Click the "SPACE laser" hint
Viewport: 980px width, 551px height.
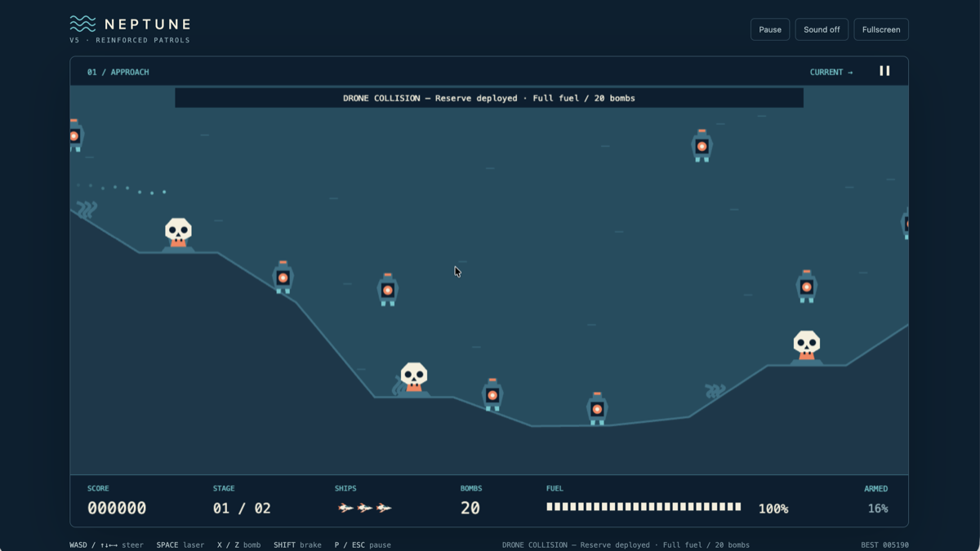[180, 544]
